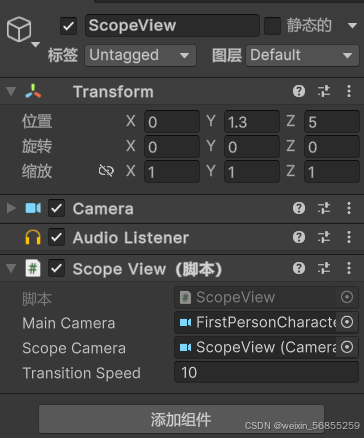The image size is (364, 438).
Task: Open the Default layer dropdown
Action: coord(302,55)
